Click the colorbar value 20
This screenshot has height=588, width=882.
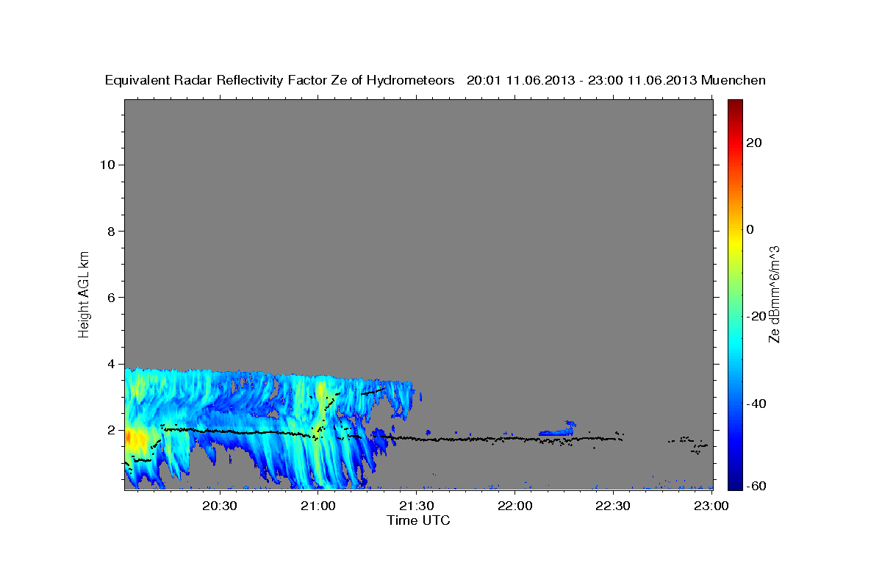tap(753, 143)
